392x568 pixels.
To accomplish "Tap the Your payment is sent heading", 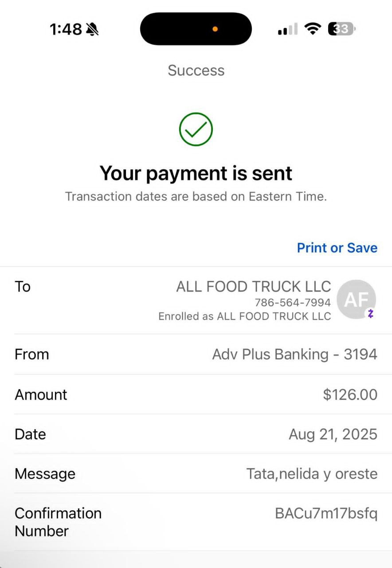I will [196, 173].
